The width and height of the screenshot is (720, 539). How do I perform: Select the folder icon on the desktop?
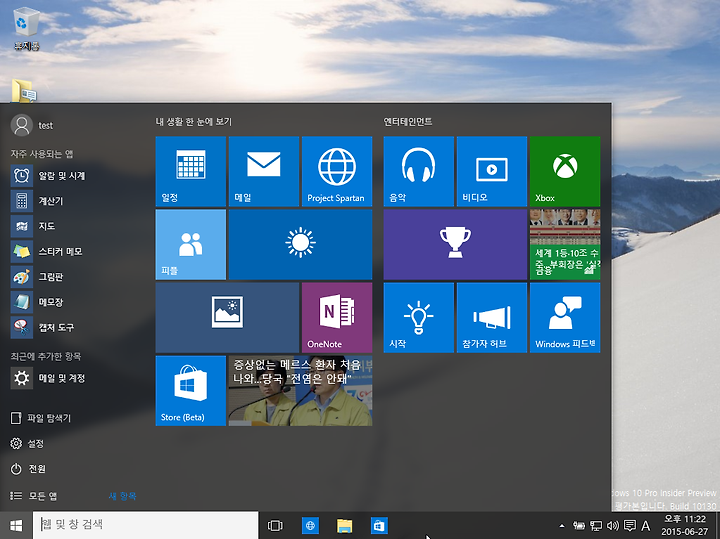click(x=24, y=90)
